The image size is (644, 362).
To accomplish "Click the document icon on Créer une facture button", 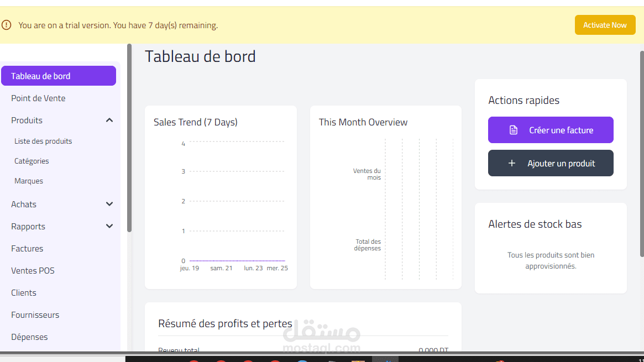I will pos(512,129).
